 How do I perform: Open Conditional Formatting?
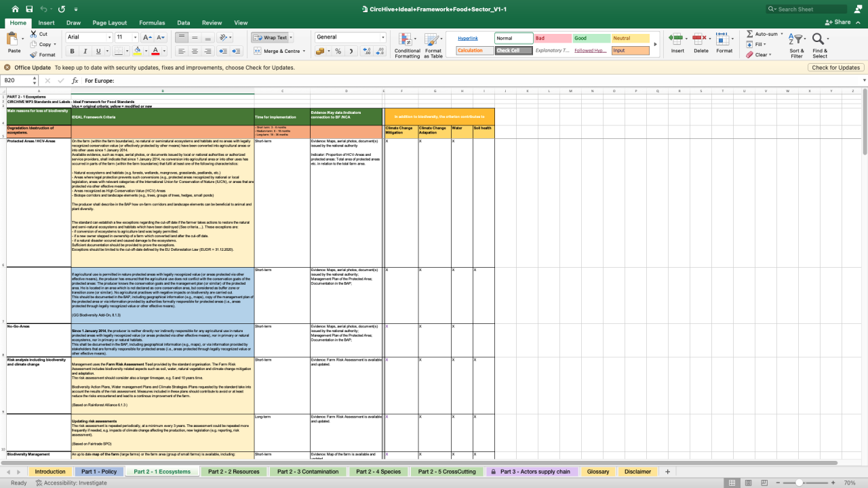tap(407, 45)
